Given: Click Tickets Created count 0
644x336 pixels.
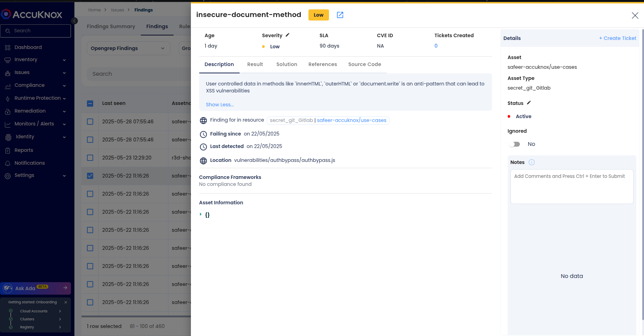Looking at the screenshot, I should click(436, 46).
